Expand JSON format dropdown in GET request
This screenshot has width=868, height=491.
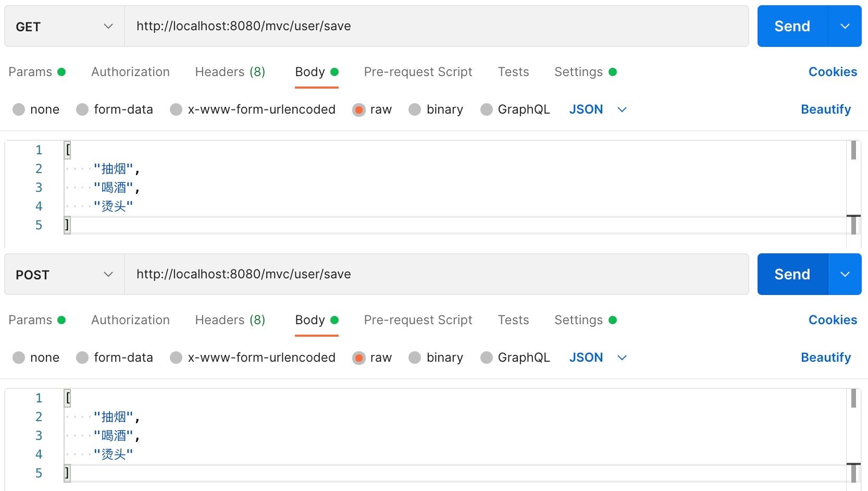point(622,109)
